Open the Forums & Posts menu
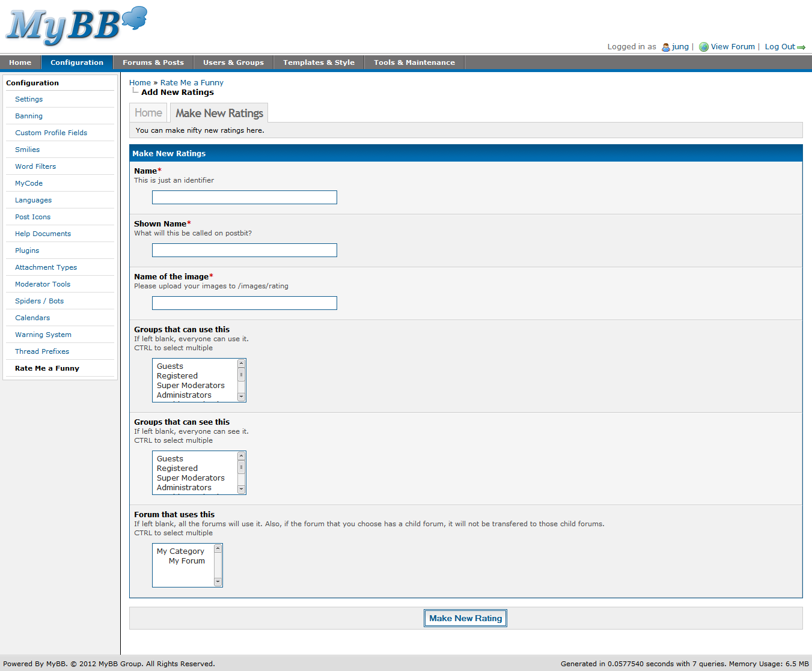 click(153, 62)
